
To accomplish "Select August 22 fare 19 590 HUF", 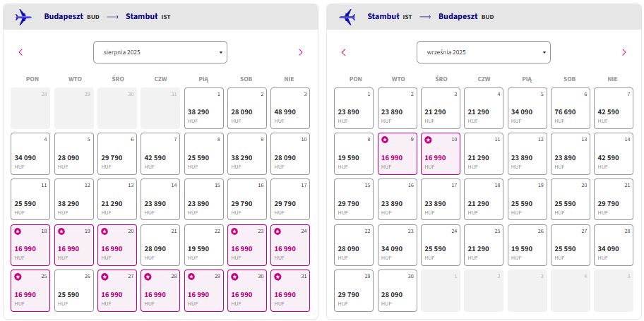I will click(x=203, y=245).
